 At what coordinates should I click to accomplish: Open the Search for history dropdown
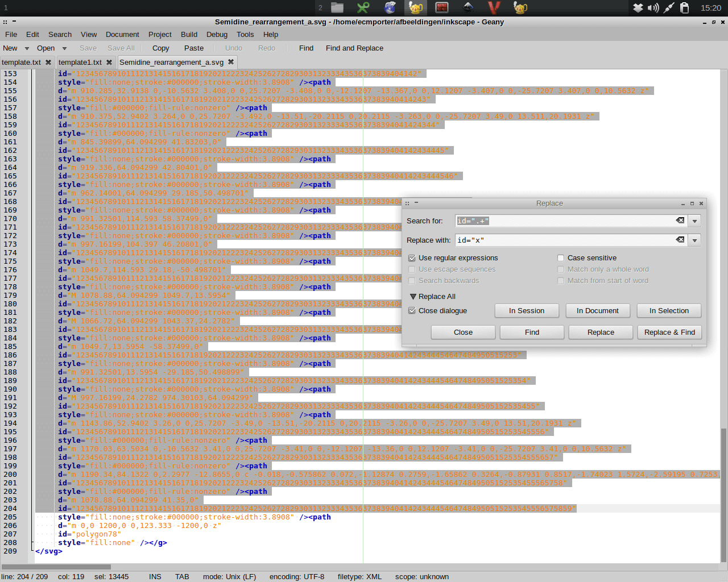(x=694, y=221)
